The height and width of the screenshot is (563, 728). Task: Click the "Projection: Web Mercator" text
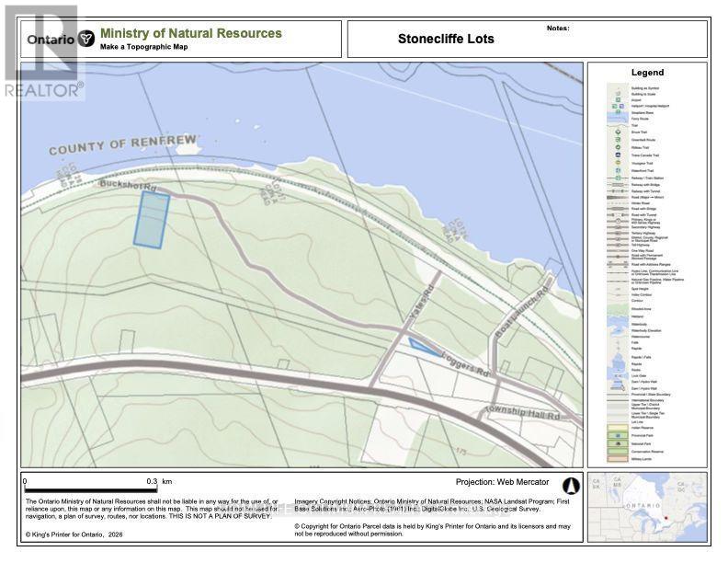pyautogui.click(x=502, y=482)
